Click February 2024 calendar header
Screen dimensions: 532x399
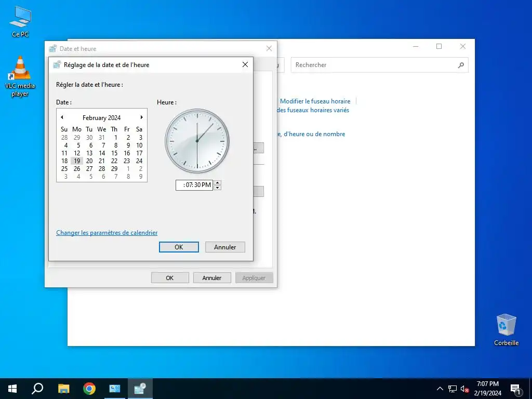click(101, 118)
